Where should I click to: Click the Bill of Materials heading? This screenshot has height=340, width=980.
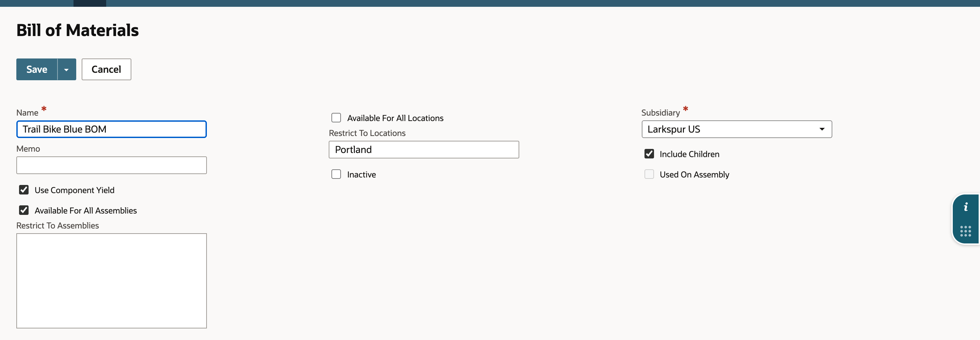(x=78, y=30)
